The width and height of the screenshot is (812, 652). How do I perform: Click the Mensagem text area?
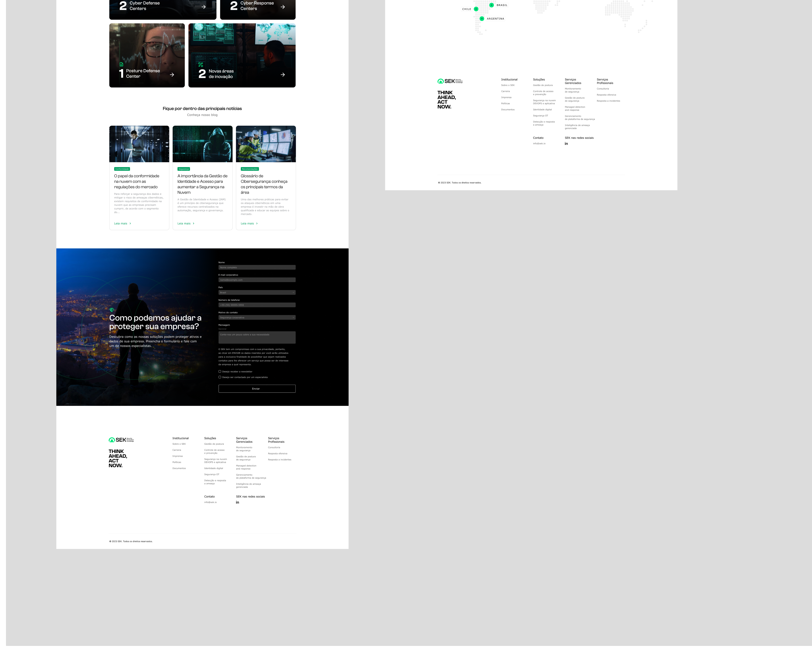[257, 337]
